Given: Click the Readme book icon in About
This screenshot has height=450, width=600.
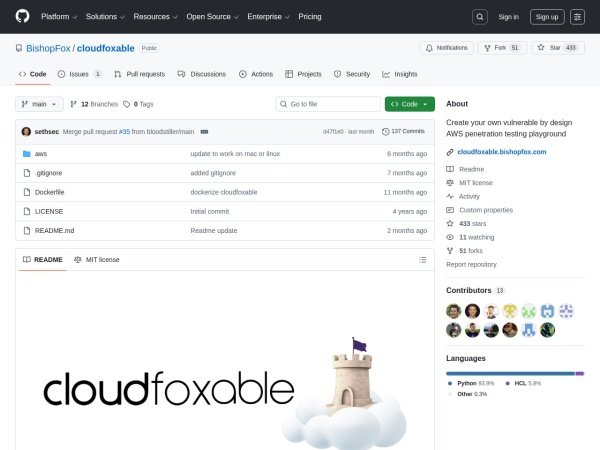Looking at the screenshot, I should [450, 169].
